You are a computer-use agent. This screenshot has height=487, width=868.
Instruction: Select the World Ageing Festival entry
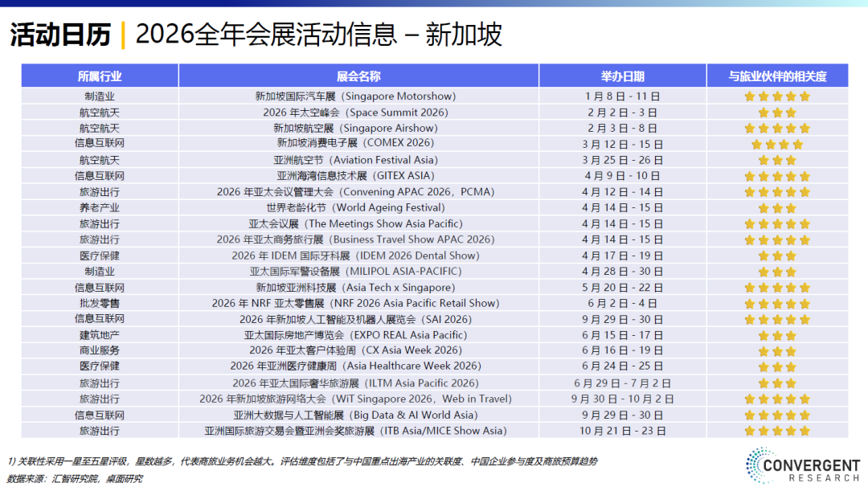pyautogui.click(x=355, y=207)
